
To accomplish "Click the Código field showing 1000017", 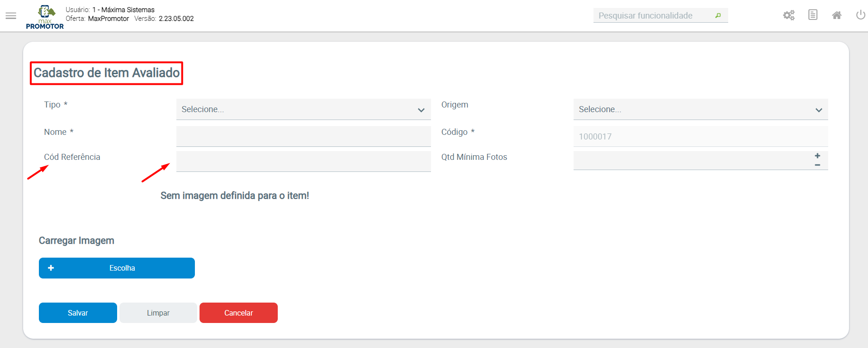I will click(x=700, y=136).
